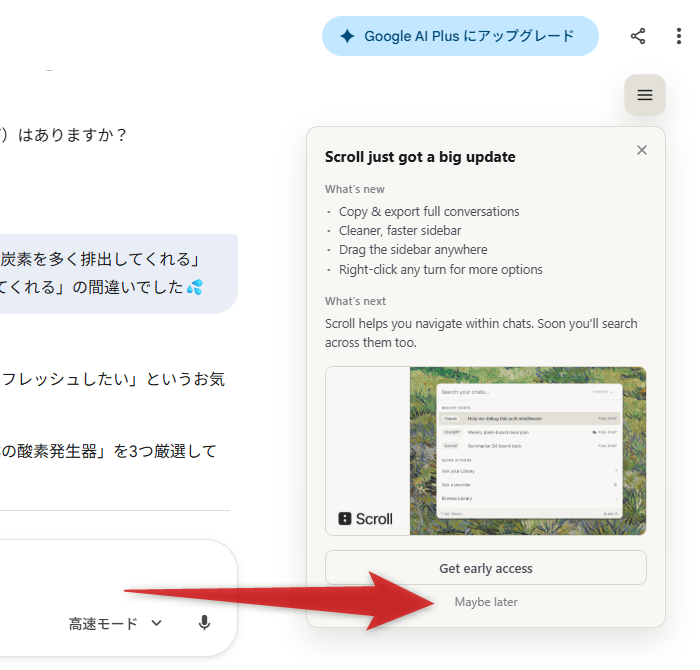This screenshot has width=700, height=670.
Task: Click the share conversation icon
Action: coord(638,36)
